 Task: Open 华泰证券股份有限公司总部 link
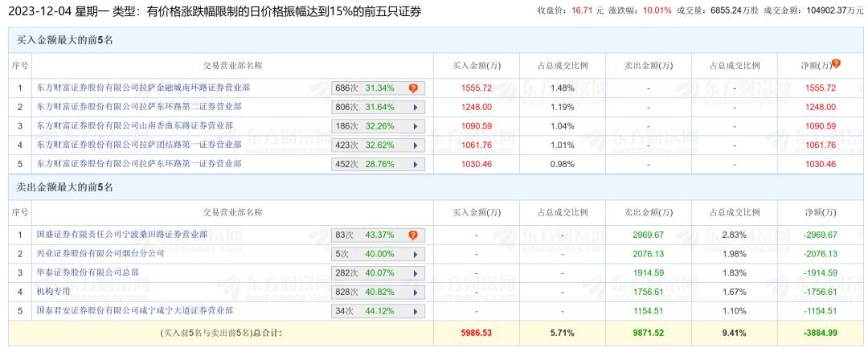[88, 273]
